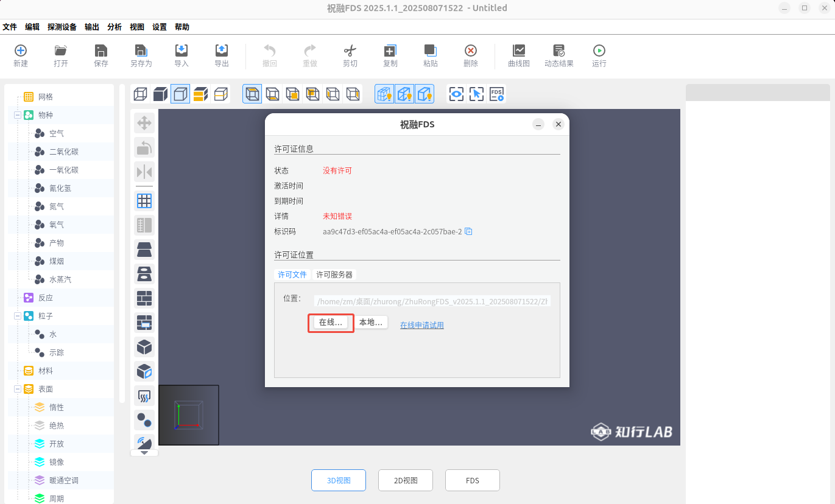This screenshot has width=835, height=504.
Task: Select the brick wall tool
Action: [x=144, y=298]
